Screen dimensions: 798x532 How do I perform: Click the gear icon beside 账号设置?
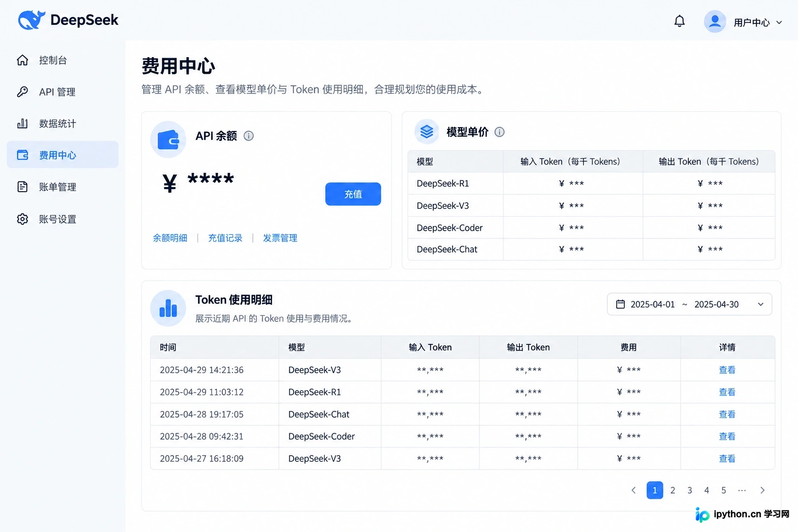coord(22,219)
